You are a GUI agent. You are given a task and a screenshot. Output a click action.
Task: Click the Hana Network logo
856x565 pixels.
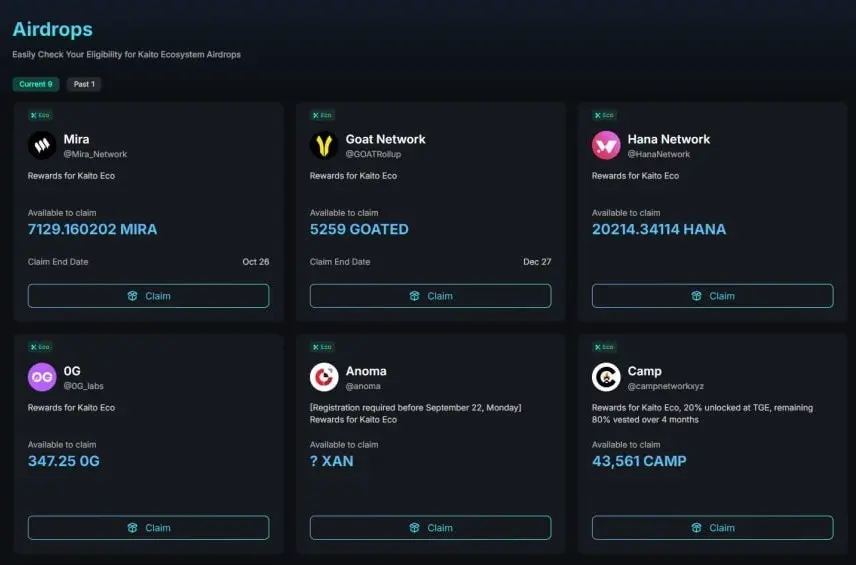(x=606, y=145)
